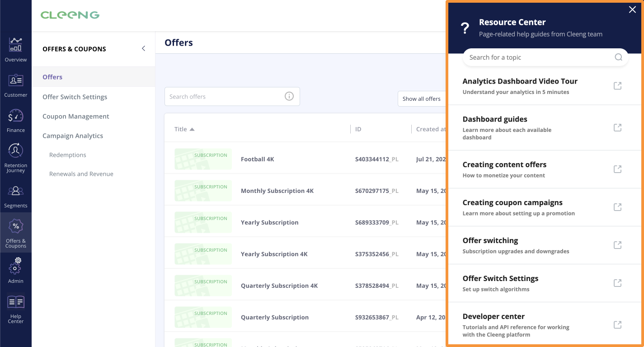The width and height of the screenshot is (644, 347).
Task: Open external link icon for Dashboard guides
Action: 617,127
